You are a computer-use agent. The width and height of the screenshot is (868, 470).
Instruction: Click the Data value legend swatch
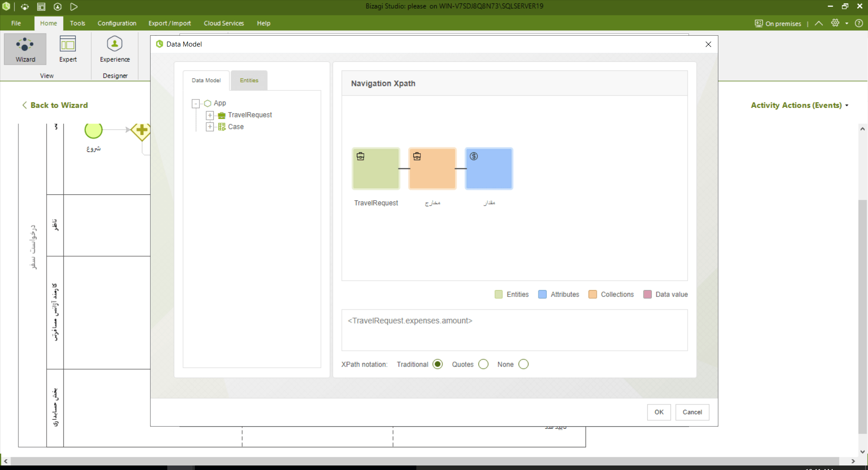(x=647, y=295)
